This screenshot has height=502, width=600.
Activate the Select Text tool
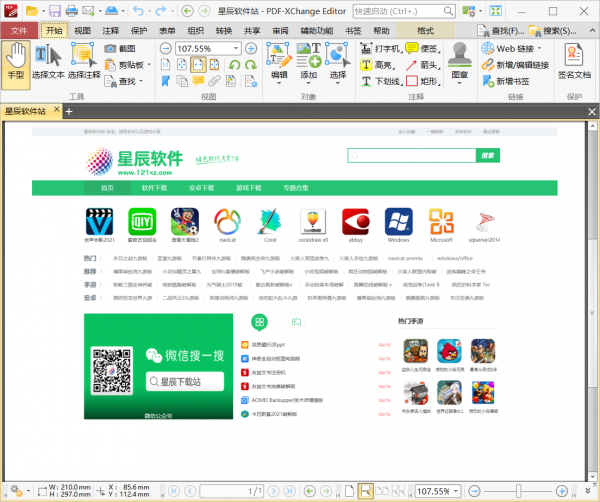point(47,61)
